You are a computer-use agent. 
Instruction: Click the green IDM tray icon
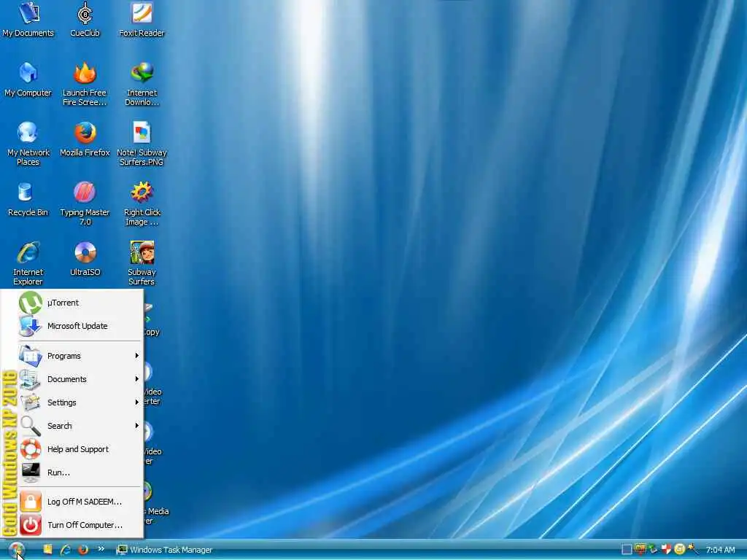[x=653, y=550]
